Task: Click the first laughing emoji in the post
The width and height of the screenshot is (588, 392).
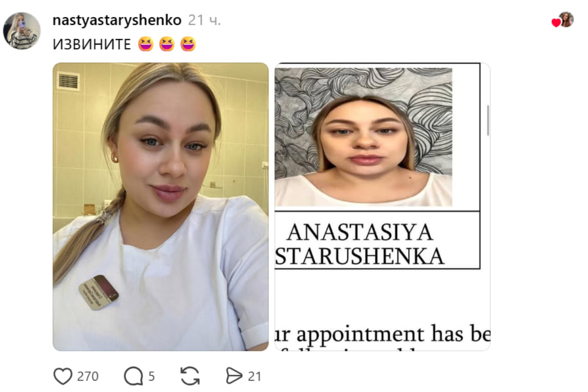Action: pyautogui.click(x=146, y=45)
